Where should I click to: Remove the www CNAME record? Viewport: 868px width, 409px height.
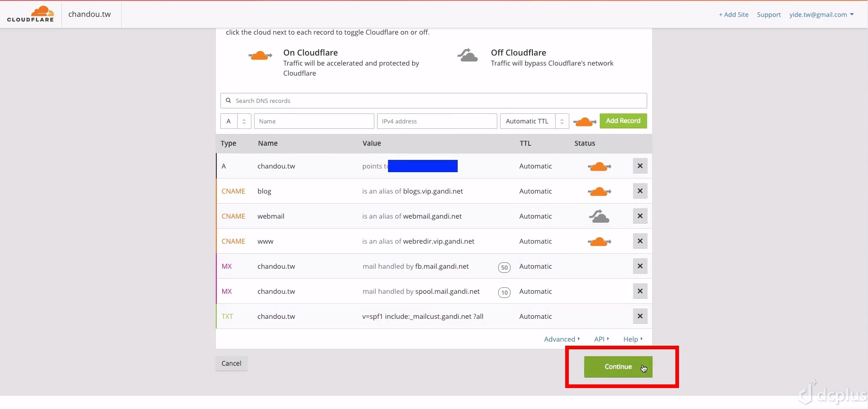tap(640, 241)
